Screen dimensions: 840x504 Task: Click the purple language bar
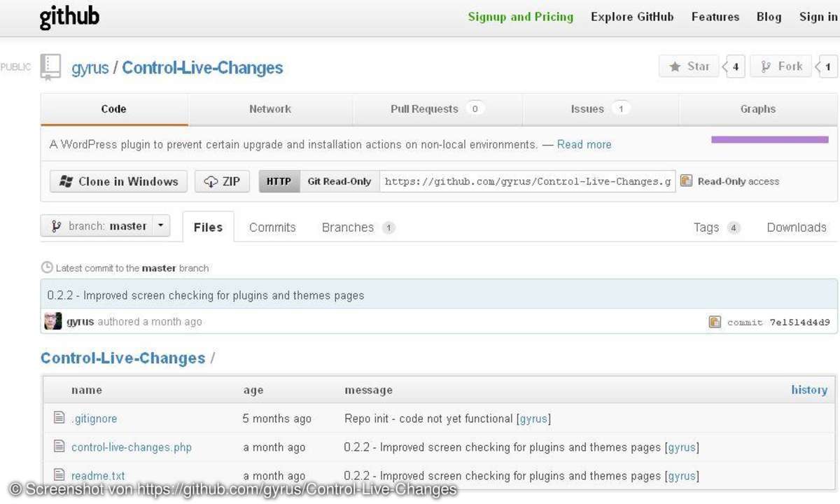(x=770, y=139)
